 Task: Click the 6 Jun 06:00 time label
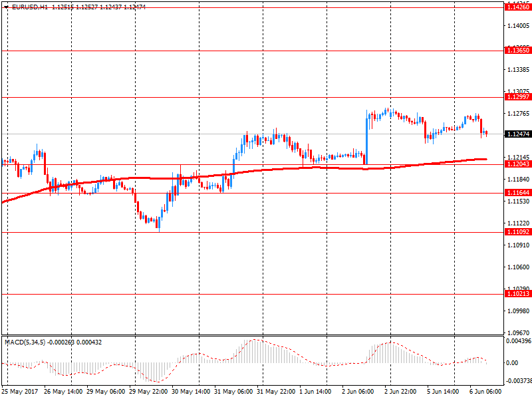pyautogui.click(x=485, y=392)
